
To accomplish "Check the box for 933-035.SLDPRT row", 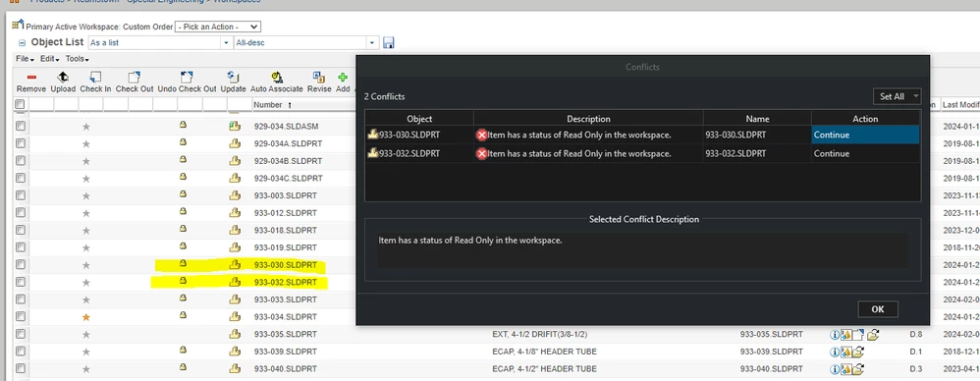I will (x=20, y=334).
